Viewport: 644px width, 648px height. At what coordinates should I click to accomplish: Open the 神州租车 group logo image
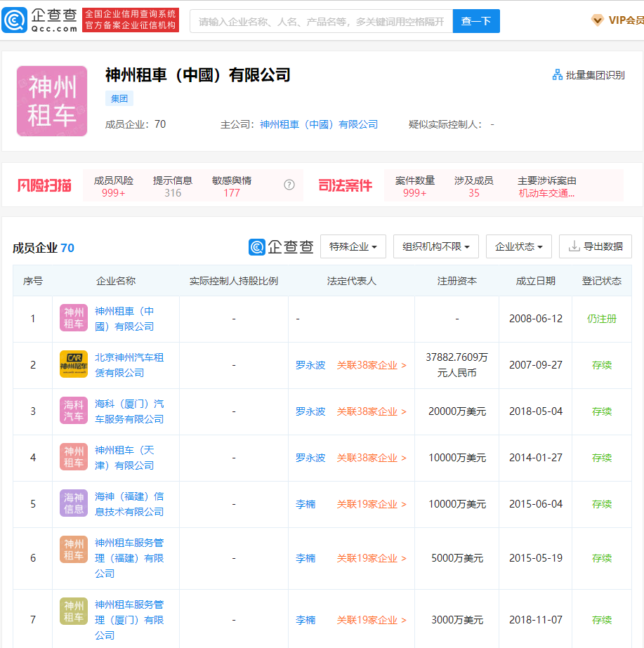tap(52, 101)
